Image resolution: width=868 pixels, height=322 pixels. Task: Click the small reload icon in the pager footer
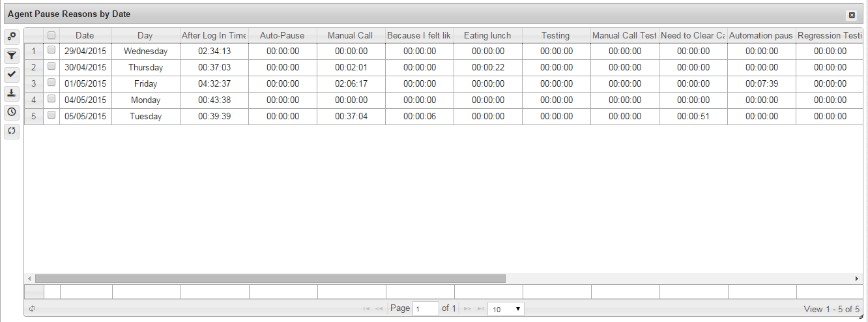coord(32,309)
